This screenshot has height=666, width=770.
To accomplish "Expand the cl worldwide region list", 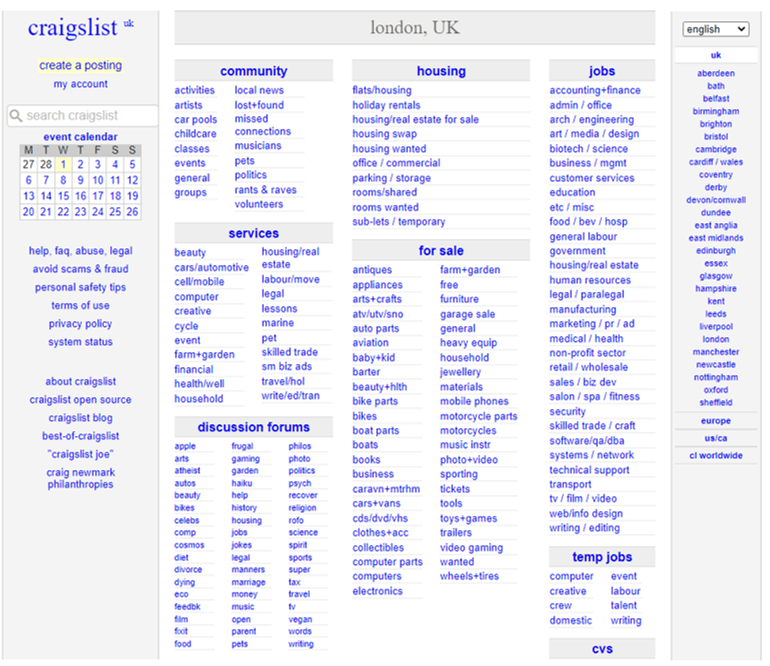I will (x=715, y=455).
